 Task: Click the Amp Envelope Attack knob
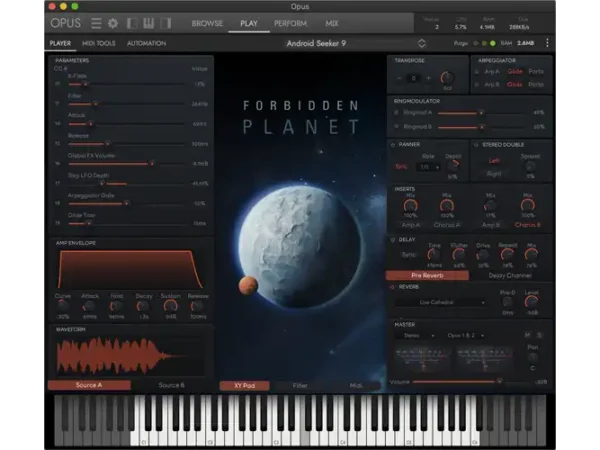coord(89,306)
